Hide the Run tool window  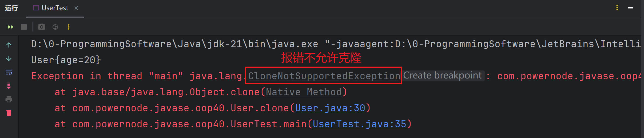coord(631,8)
